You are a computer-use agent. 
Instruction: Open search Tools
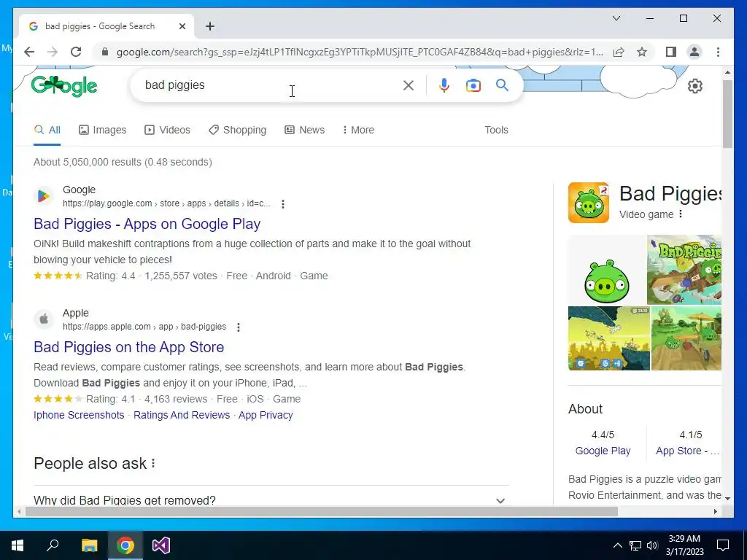(496, 130)
